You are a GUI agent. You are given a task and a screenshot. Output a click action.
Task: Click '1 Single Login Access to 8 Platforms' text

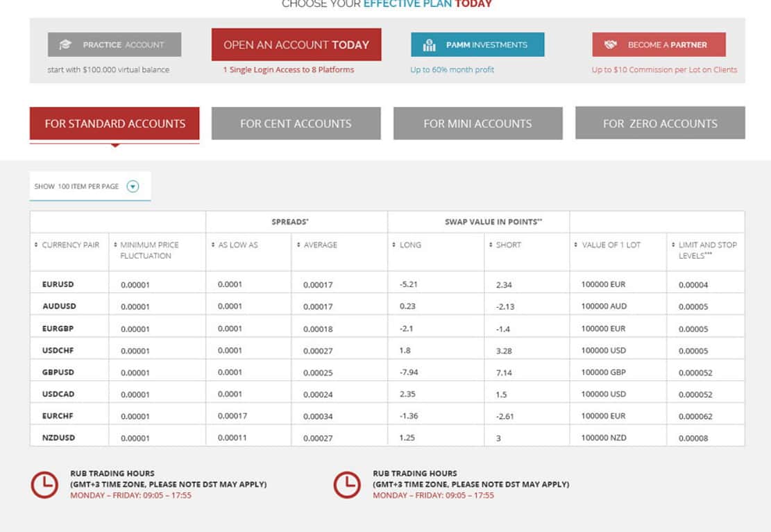pyautogui.click(x=289, y=70)
